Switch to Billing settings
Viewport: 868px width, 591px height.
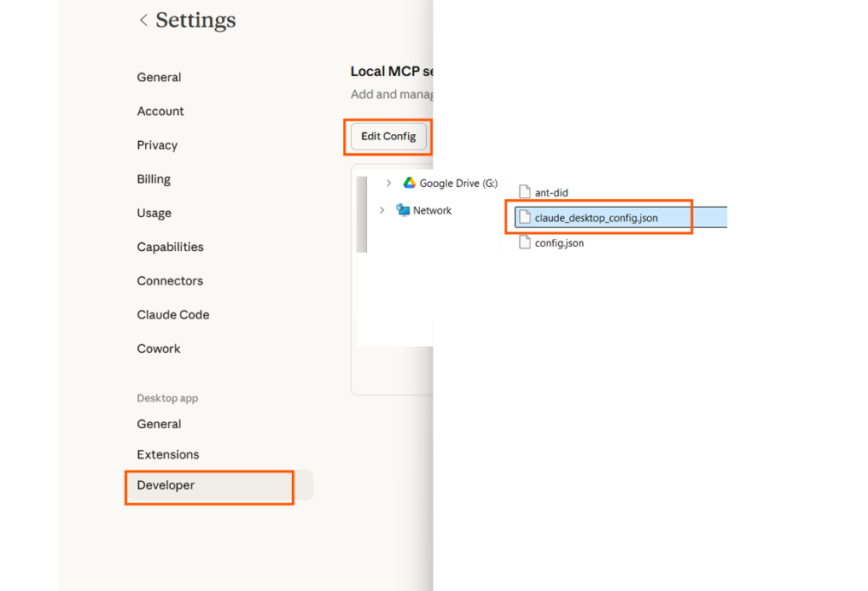click(154, 179)
